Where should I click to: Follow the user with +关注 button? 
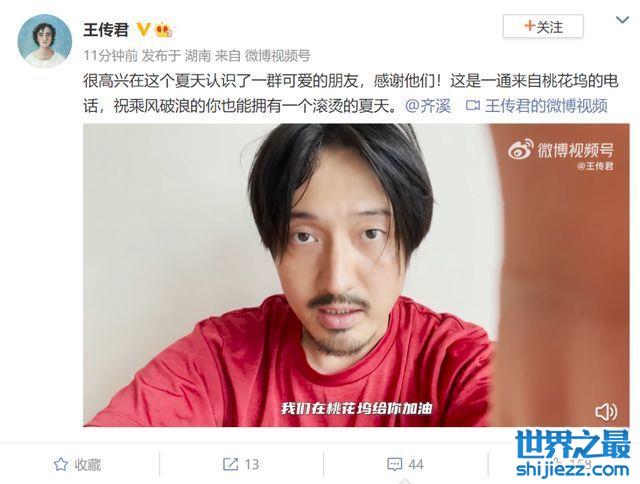click(x=543, y=27)
